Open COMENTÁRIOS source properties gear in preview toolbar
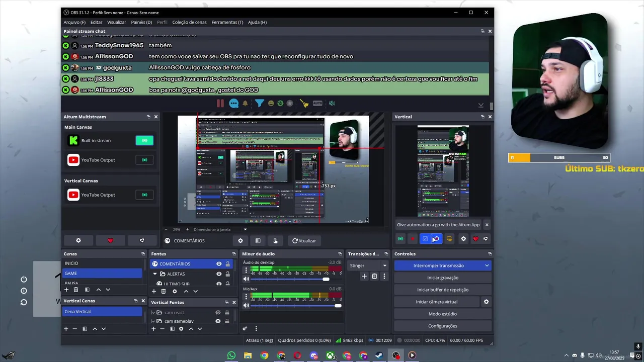Viewport: 644px width, 362px height. coord(240,241)
